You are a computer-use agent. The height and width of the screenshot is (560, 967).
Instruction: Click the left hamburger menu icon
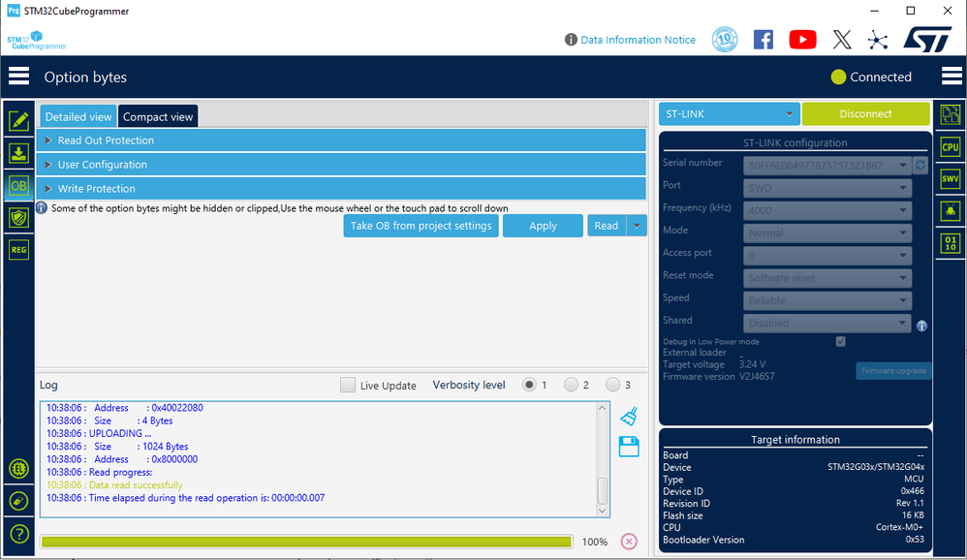(18, 77)
